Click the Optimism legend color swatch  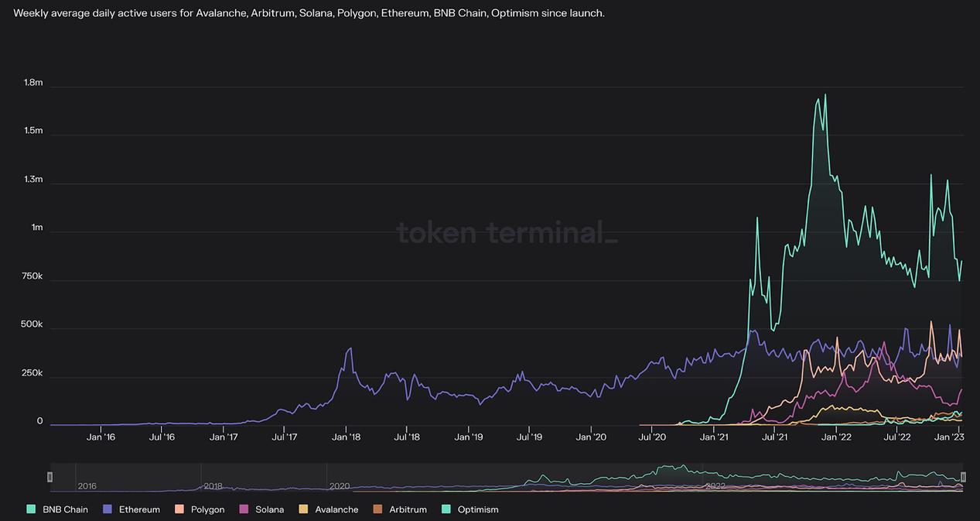tap(446, 509)
